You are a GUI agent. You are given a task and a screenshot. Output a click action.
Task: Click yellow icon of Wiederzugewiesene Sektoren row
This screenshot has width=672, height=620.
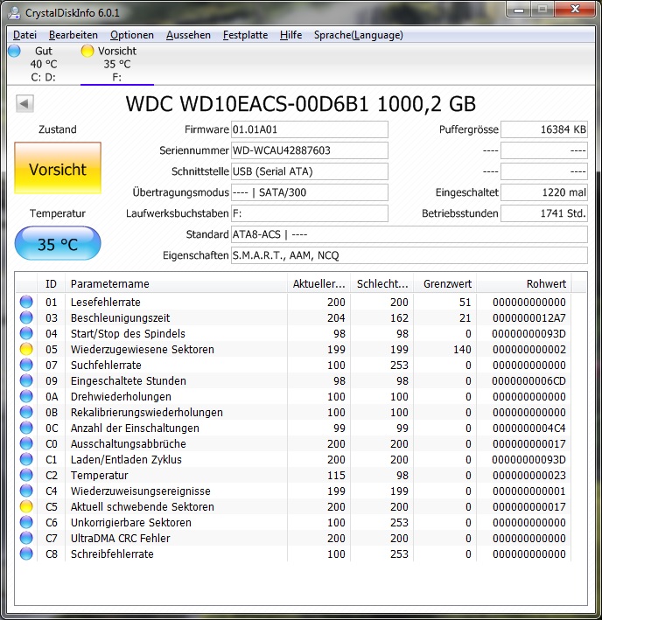click(x=26, y=350)
